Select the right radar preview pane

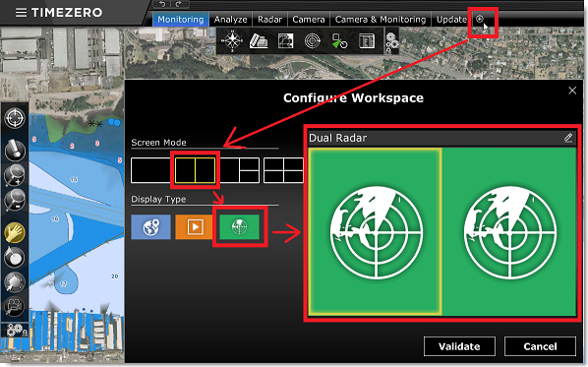click(509, 231)
